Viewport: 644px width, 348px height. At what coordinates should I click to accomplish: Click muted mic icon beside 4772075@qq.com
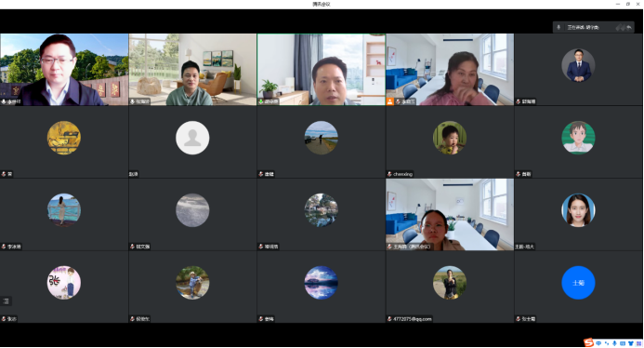pyautogui.click(x=389, y=319)
